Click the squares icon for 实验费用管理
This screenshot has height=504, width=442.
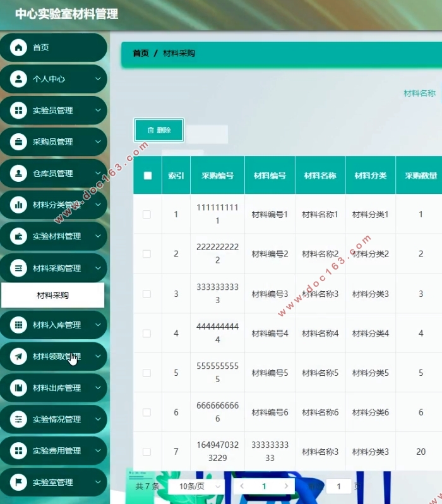coord(18,451)
